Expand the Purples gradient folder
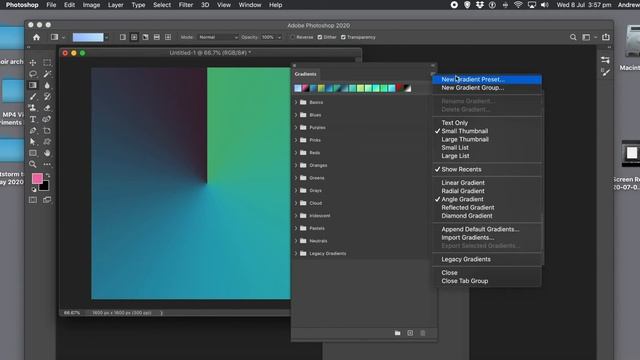 tap(296, 128)
